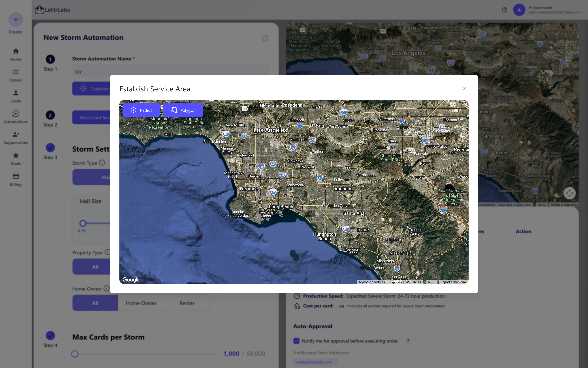
Task: Click the Action column header
Action: pos(523,232)
